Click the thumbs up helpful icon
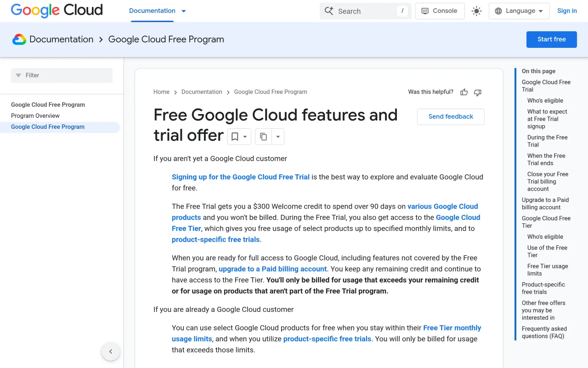Screen dimensions: 588x368 (464, 92)
